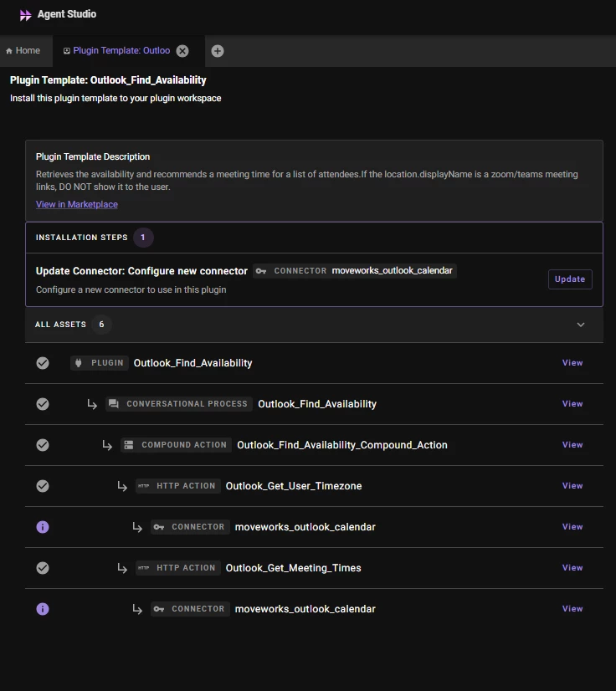Viewport: 616px width, 691px height.
Task: Click the Outlook_Get_Meeting_Times name text
Action: (x=293, y=568)
